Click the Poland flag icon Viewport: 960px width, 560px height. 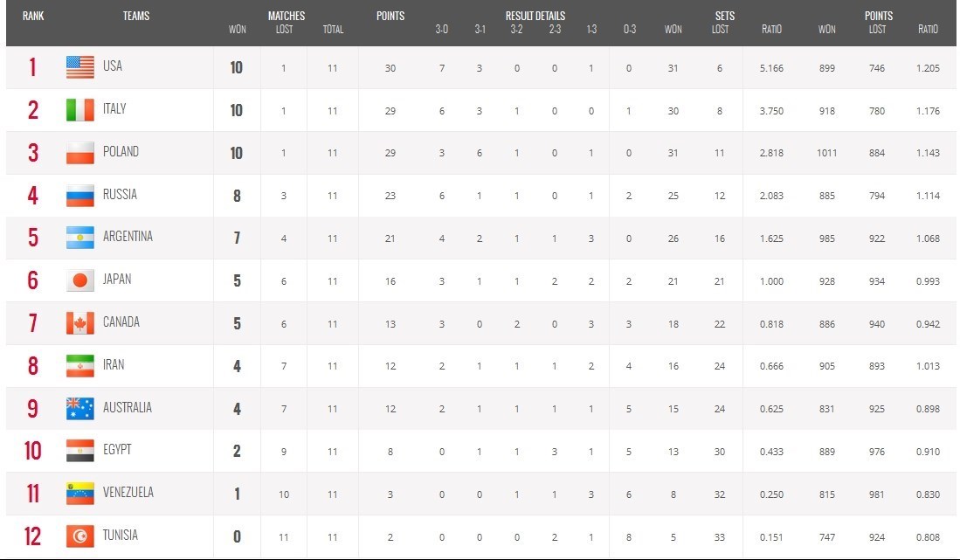click(79, 153)
